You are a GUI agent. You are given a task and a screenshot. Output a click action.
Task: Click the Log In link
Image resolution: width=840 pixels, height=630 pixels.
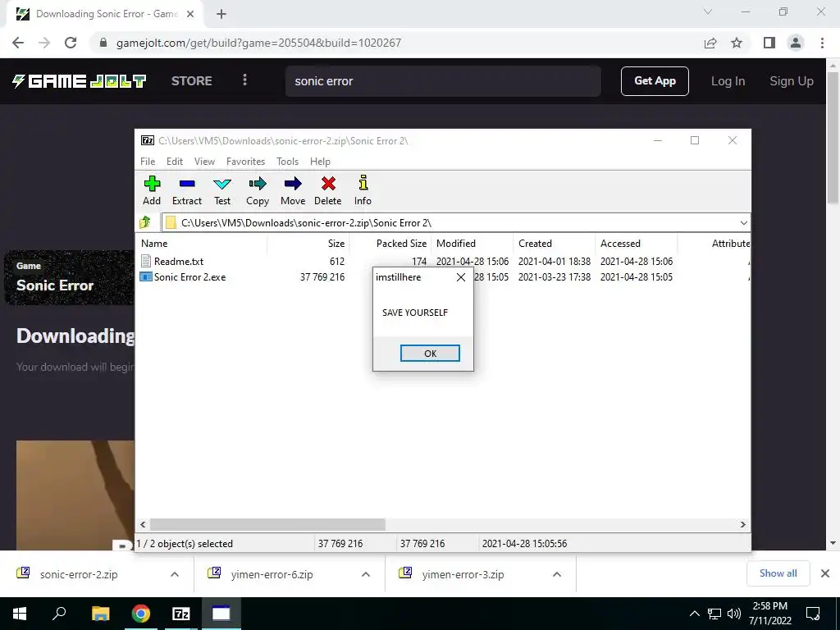pos(728,81)
